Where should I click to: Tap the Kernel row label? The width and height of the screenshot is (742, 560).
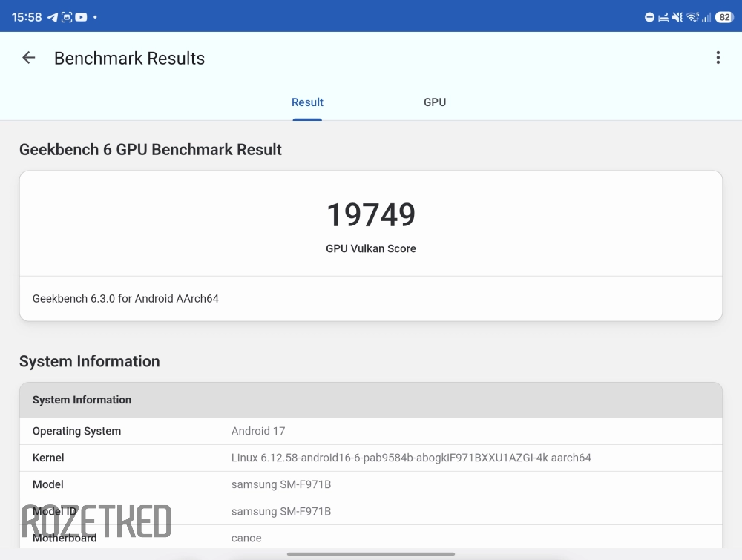(48, 458)
